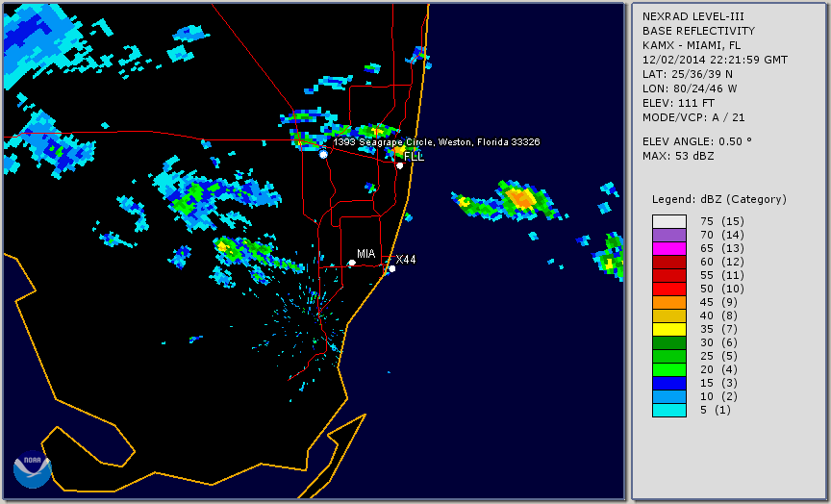The height and width of the screenshot is (504, 831).
Task: Click the 'Legend: dBZ (Category)' heading
Action: point(719,199)
